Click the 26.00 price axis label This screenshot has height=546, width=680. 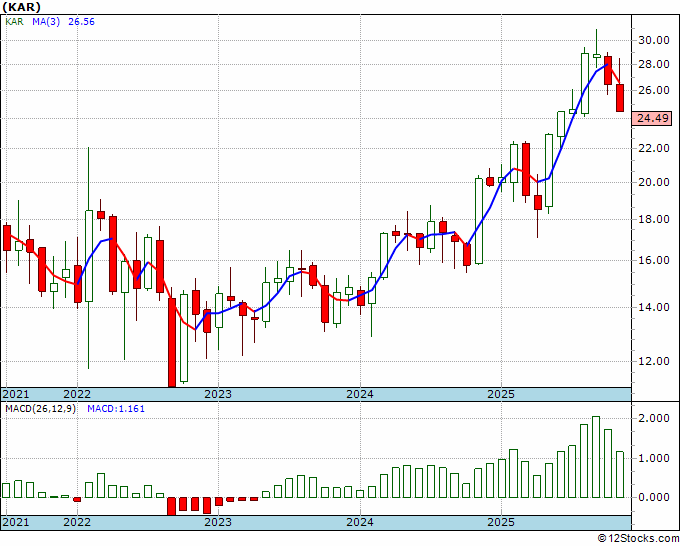[654, 90]
